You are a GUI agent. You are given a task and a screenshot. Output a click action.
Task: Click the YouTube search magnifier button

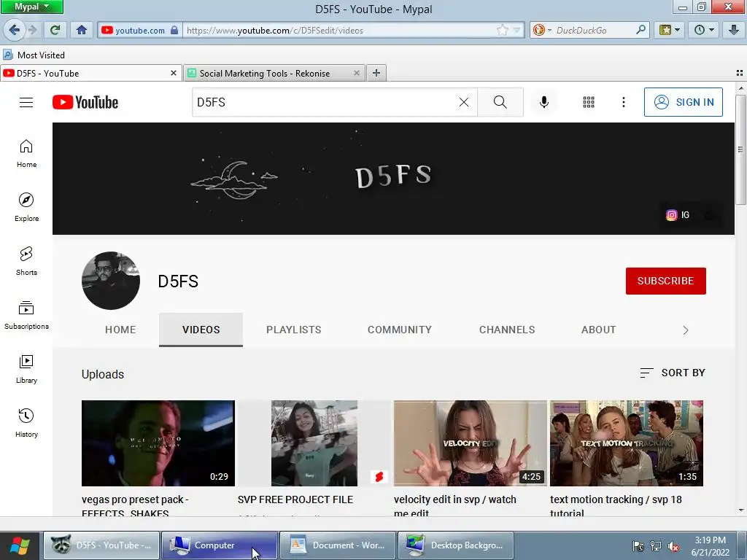(x=500, y=102)
